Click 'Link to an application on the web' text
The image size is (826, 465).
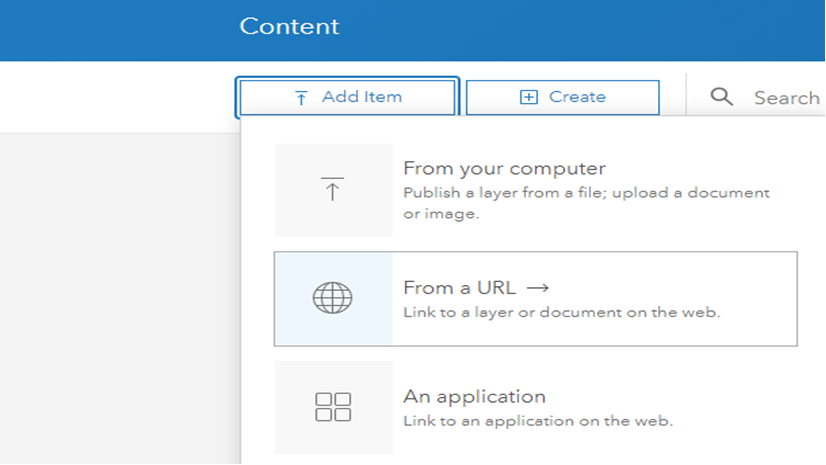pyautogui.click(x=538, y=421)
